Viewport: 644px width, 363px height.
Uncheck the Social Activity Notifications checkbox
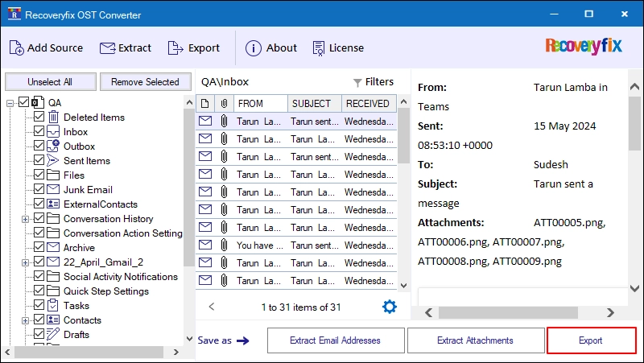point(39,276)
